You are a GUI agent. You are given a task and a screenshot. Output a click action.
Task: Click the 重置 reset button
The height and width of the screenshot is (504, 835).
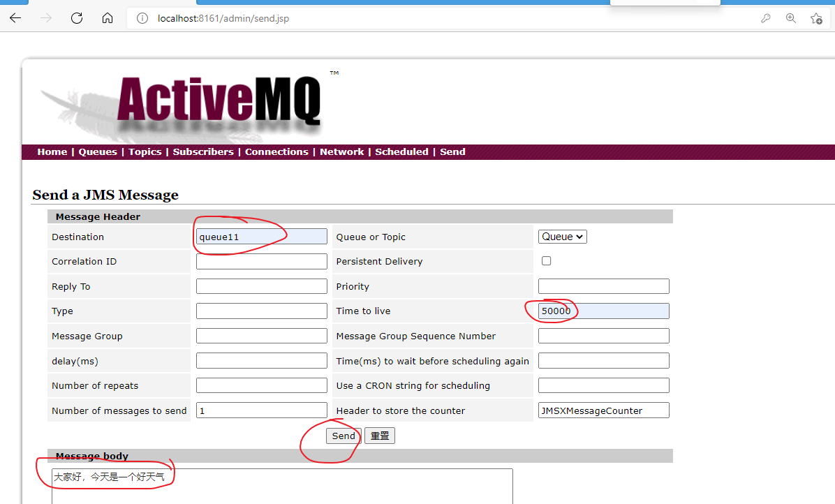380,436
